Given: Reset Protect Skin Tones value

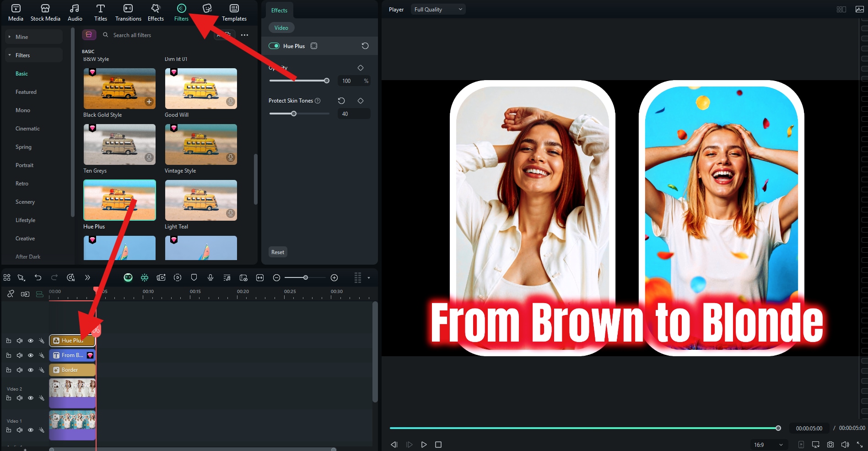Looking at the screenshot, I should [341, 101].
